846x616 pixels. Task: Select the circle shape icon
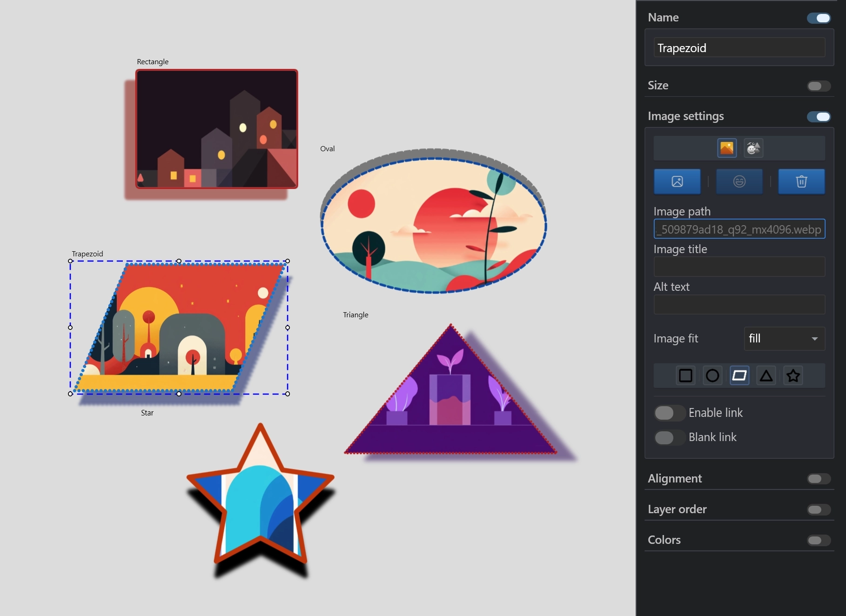click(712, 375)
